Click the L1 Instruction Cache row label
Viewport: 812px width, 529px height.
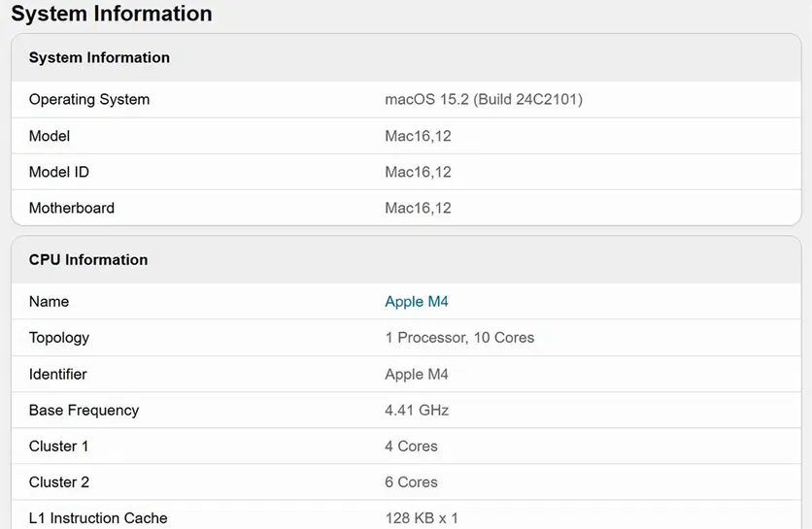coord(98,518)
